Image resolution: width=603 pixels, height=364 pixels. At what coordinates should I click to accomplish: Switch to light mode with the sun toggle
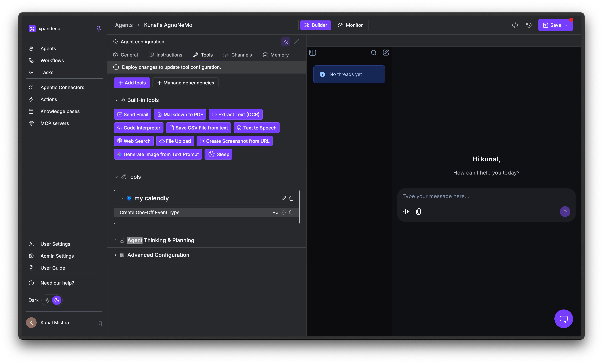pyautogui.click(x=47, y=300)
